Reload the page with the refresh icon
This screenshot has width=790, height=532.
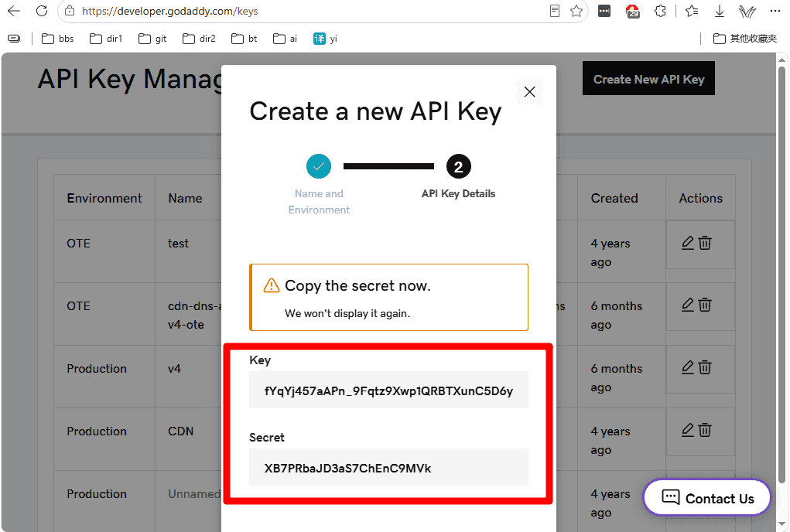pos(42,11)
